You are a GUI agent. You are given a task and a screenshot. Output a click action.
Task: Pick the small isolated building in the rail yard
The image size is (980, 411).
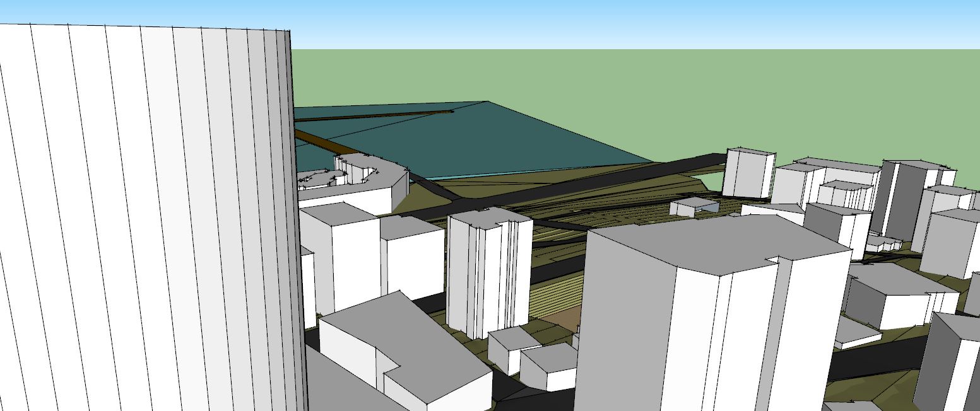point(694,206)
